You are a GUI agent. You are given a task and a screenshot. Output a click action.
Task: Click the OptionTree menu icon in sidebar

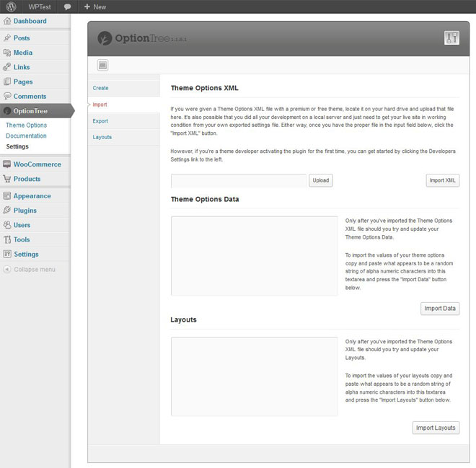pos(7,111)
